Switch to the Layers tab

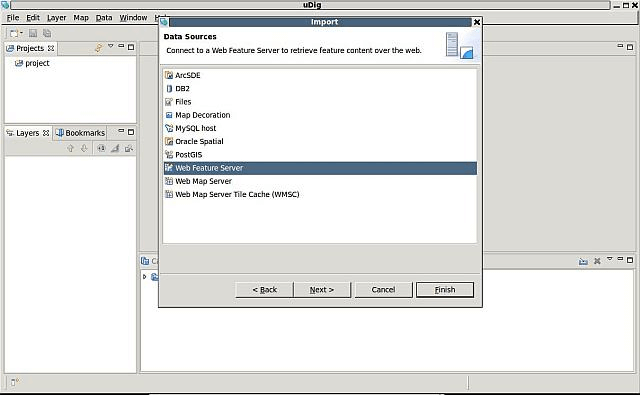(x=27, y=133)
